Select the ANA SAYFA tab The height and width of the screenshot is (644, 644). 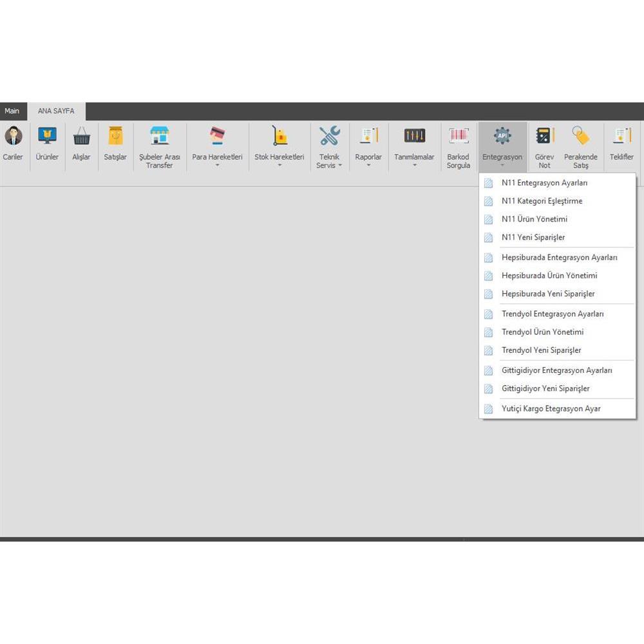[x=56, y=111]
